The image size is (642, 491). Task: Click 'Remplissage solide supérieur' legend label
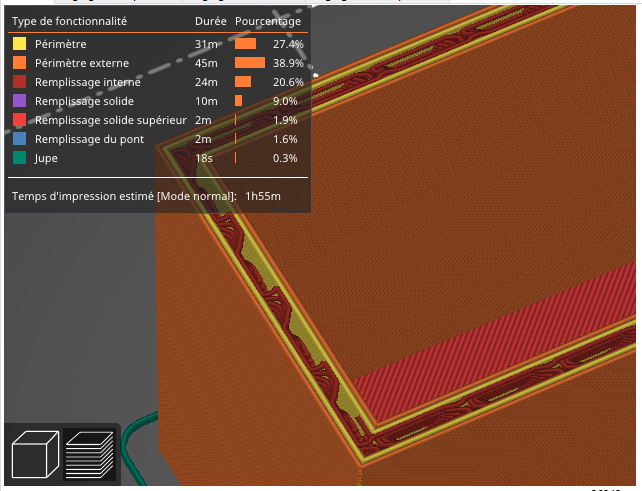pos(111,120)
